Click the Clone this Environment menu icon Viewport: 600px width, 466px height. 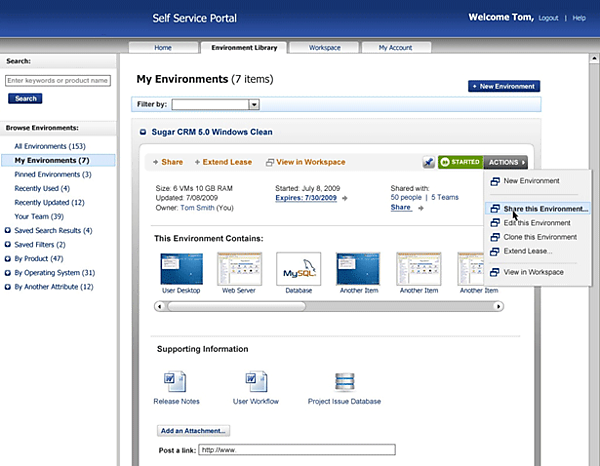click(495, 238)
